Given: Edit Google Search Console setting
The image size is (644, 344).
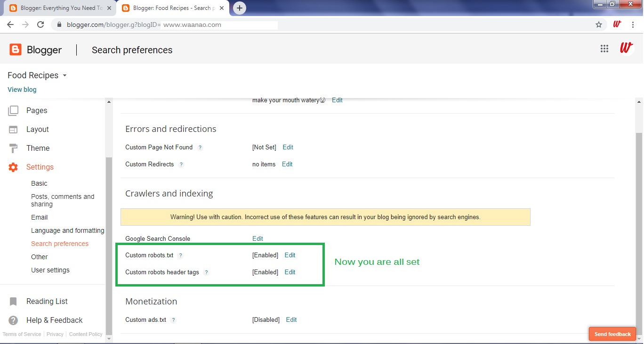Looking at the screenshot, I should (258, 239).
